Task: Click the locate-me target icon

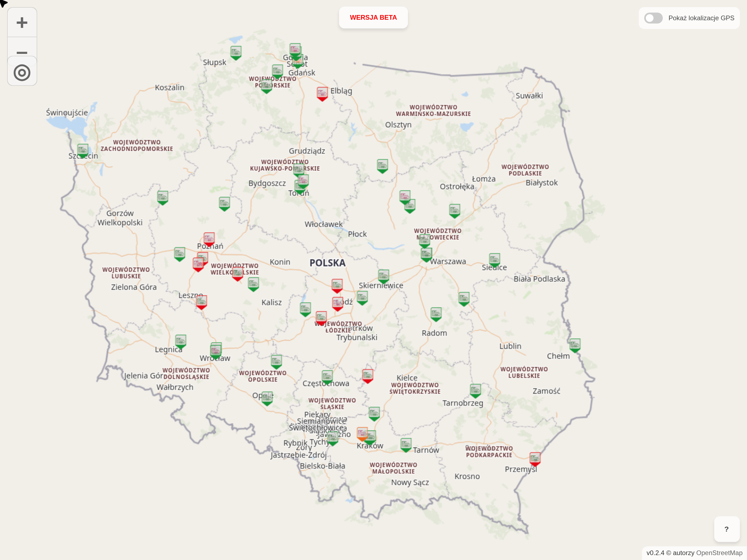Action: (x=22, y=73)
